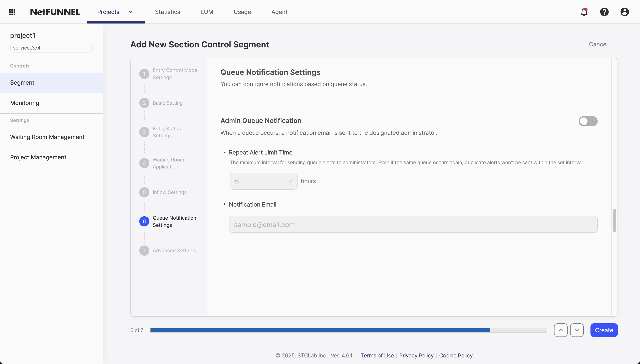Select Monitoring in the sidebar
The image size is (640, 364).
[25, 103]
